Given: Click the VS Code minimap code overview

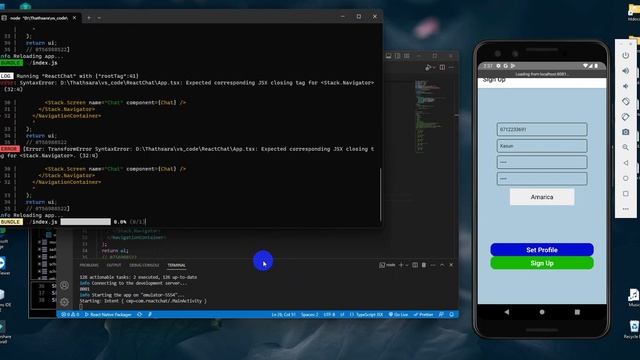Looking at the screenshot, I should pos(428,116).
